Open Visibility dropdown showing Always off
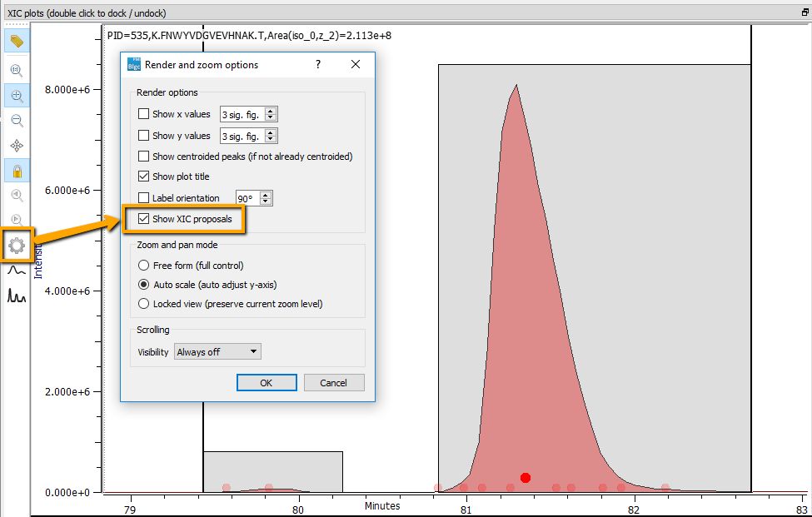812x517 pixels. point(217,352)
